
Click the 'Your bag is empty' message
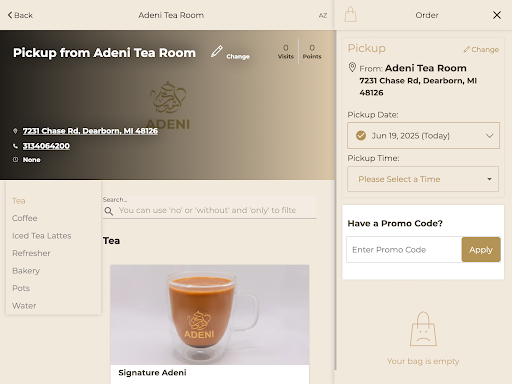pos(423,361)
